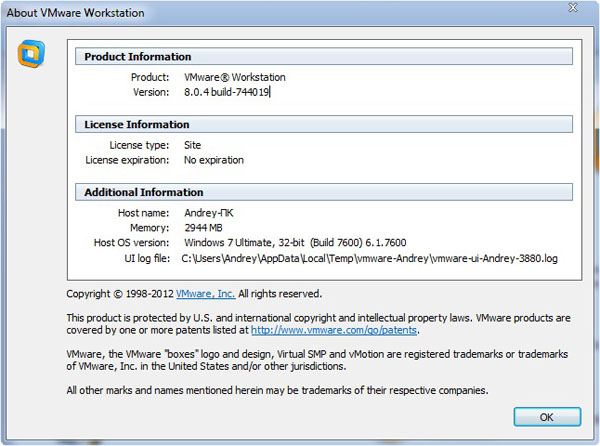Select the Memory value 2944 MB
600x446 pixels.
pos(206,228)
